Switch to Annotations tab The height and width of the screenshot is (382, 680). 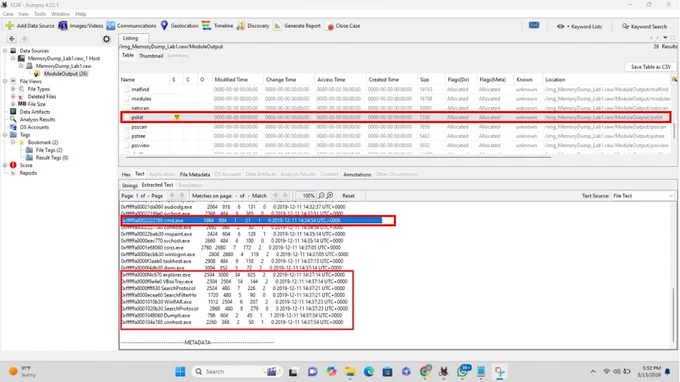pos(357,174)
